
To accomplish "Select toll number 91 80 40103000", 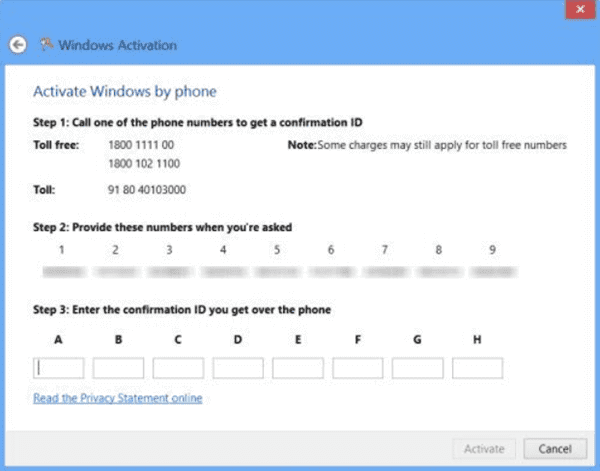I will 147,190.
